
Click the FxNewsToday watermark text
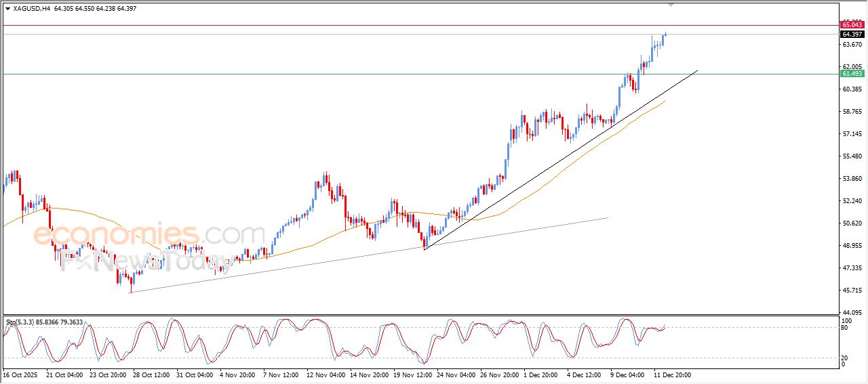(146, 259)
